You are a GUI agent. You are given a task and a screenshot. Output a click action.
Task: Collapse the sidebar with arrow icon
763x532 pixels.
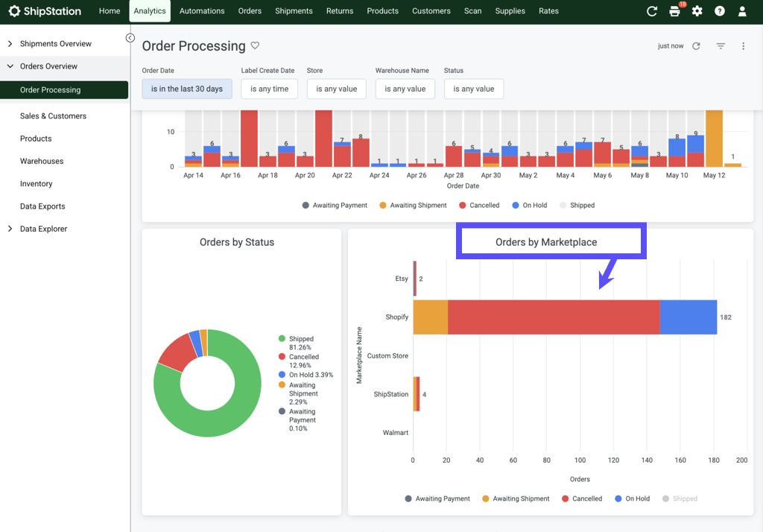click(x=130, y=38)
